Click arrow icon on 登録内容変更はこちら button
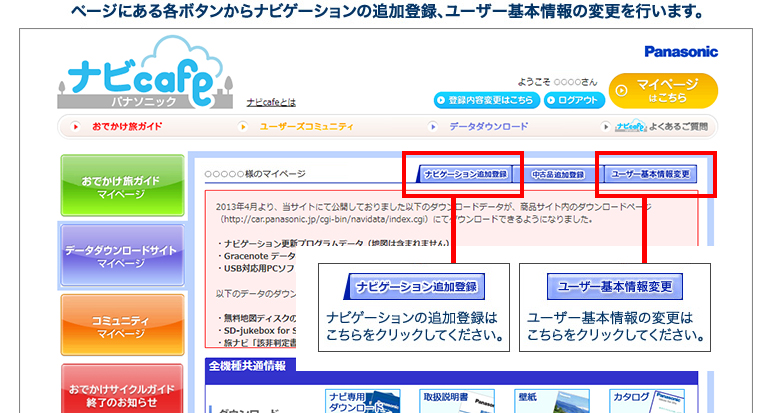The width and height of the screenshot is (770, 413). [441, 100]
